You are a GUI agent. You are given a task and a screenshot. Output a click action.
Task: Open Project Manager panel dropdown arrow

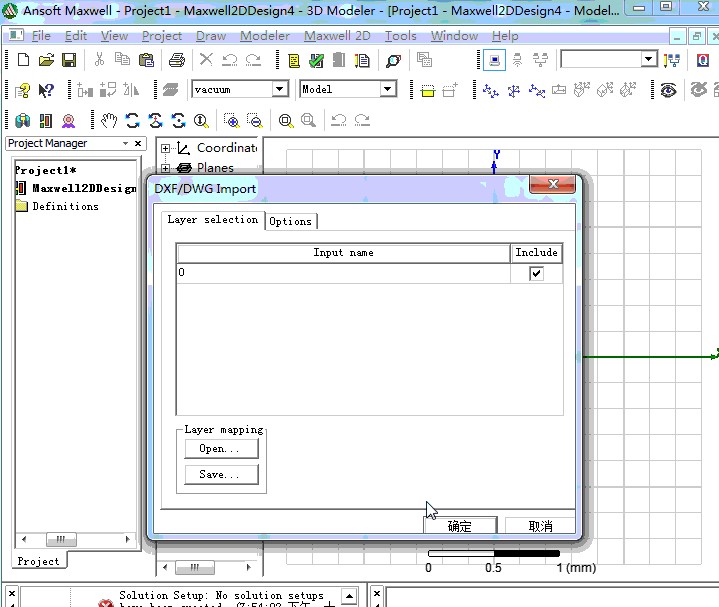point(125,143)
